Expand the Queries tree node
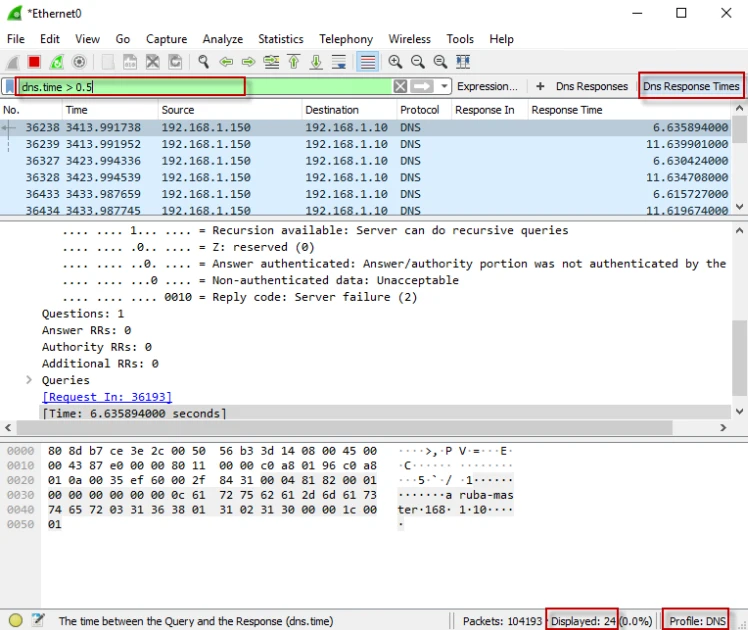This screenshot has height=630, width=748. (29, 380)
